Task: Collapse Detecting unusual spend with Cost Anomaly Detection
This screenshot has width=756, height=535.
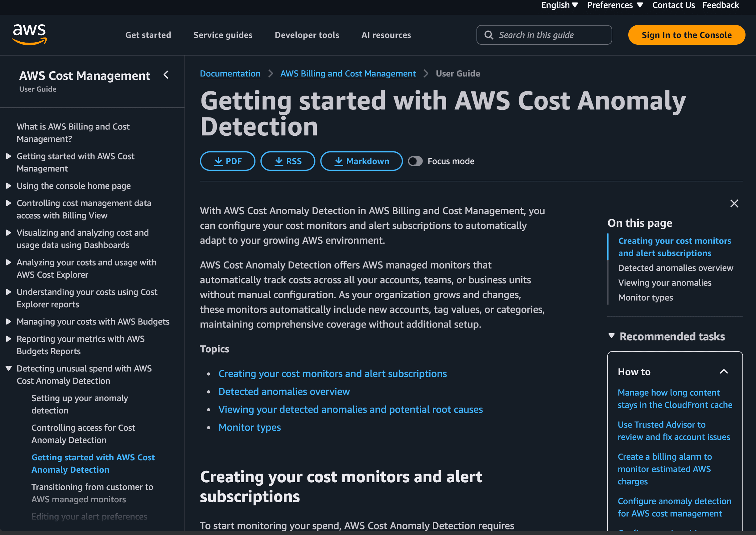Action: pos(9,368)
